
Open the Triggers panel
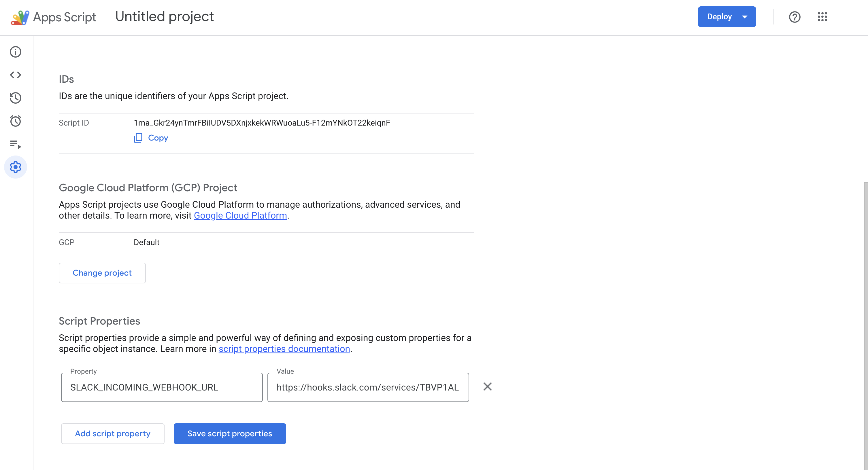(x=16, y=121)
